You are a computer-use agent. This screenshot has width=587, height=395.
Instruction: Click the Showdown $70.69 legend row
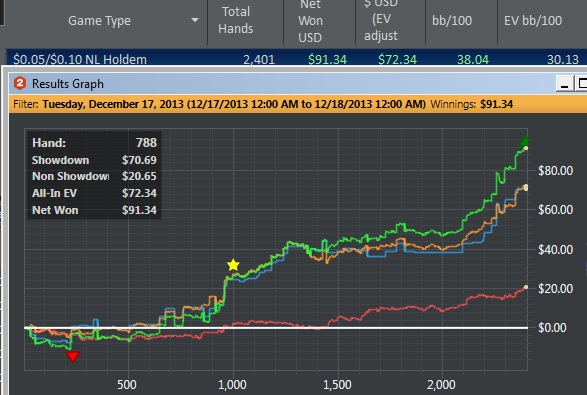[94, 160]
